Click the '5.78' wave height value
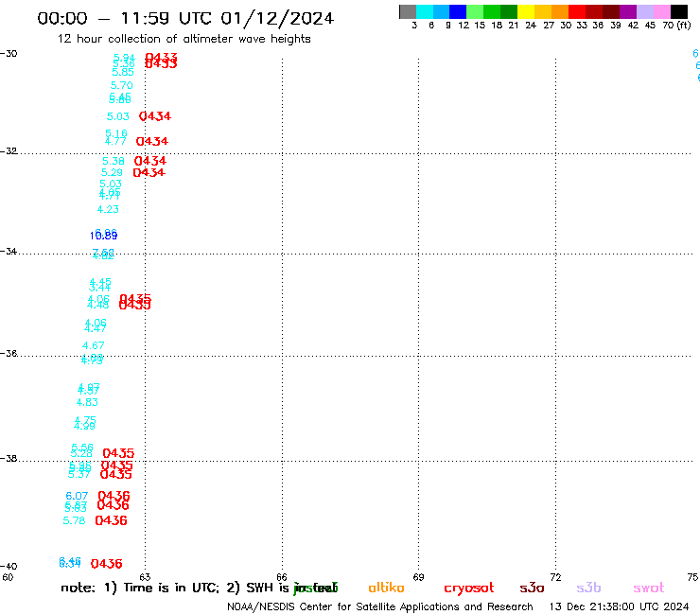The image size is (700, 615). point(74,520)
